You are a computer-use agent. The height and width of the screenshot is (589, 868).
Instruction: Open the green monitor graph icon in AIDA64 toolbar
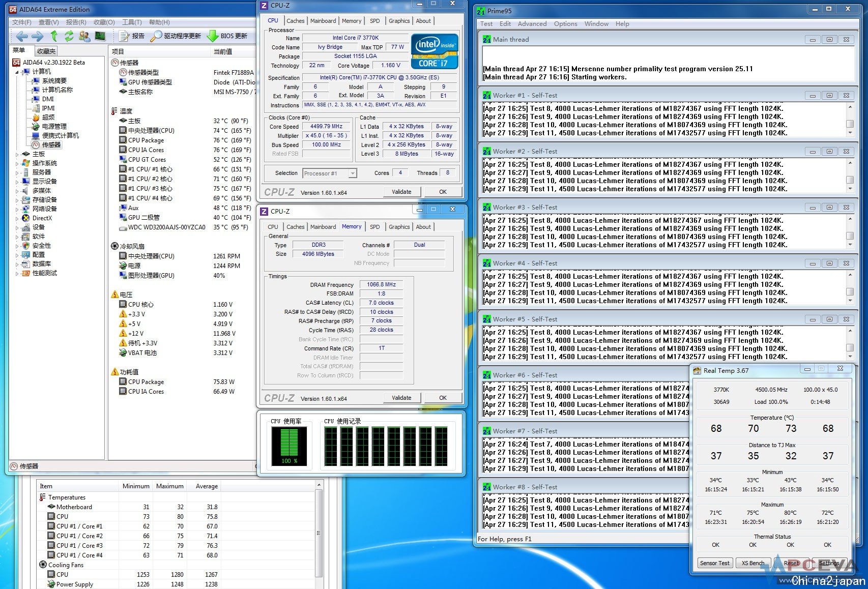(x=100, y=36)
